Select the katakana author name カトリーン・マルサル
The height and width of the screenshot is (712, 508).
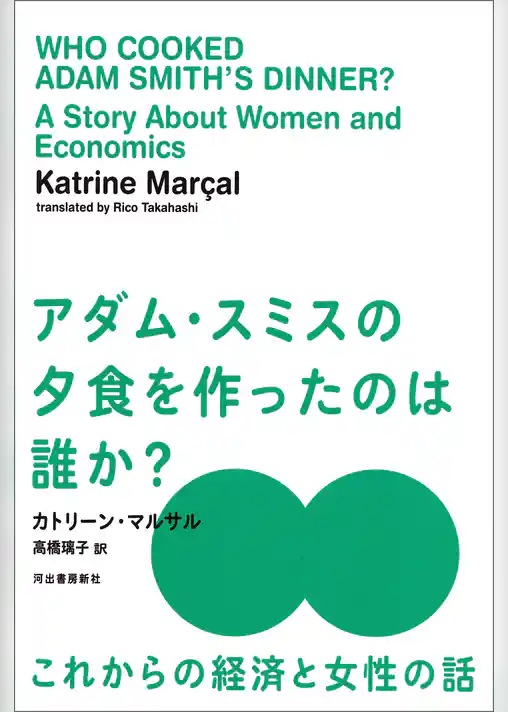[116, 520]
